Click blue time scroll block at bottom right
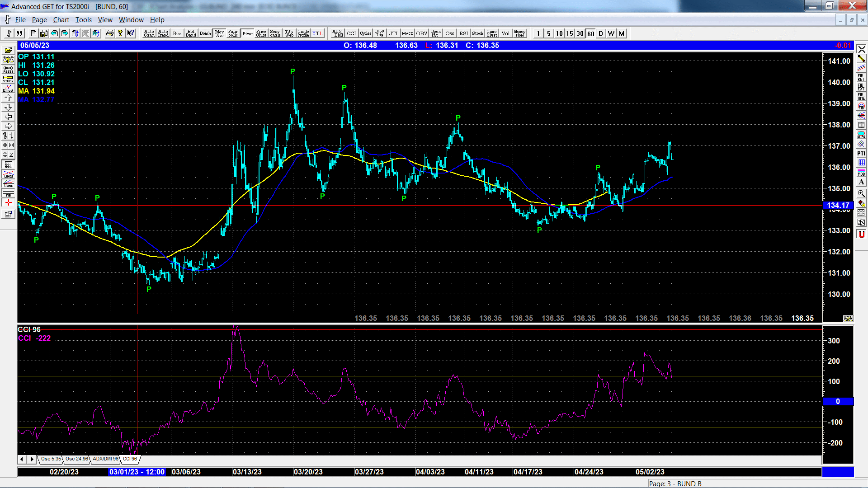The height and width of the screenshot is (488, 868). (838, 472)
